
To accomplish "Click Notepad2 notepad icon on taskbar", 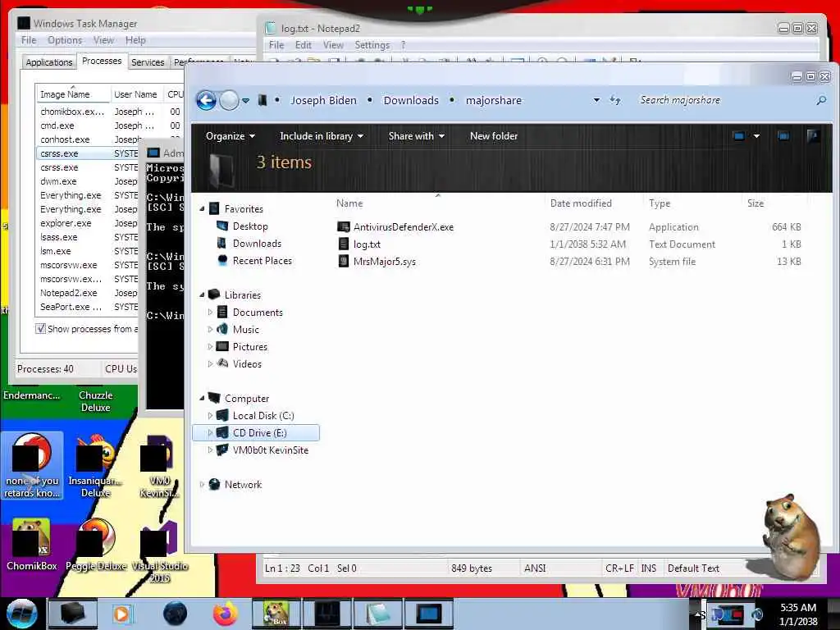I will (377, 614).
